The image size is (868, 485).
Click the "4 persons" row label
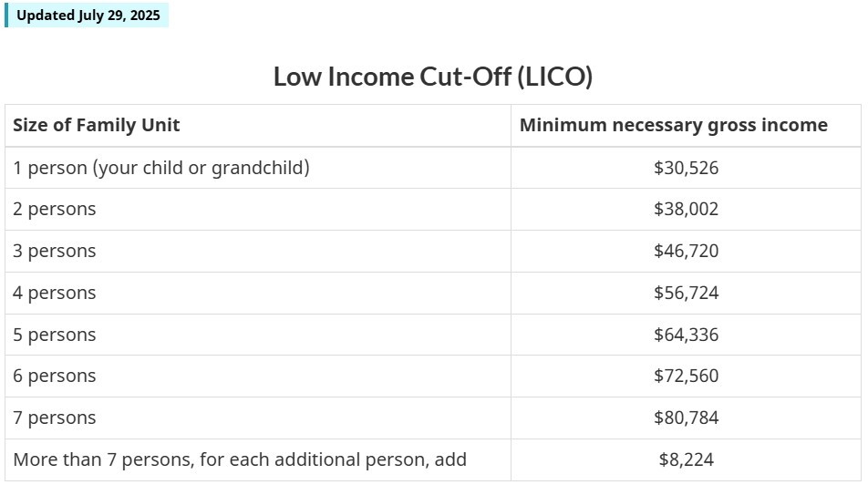55,294
